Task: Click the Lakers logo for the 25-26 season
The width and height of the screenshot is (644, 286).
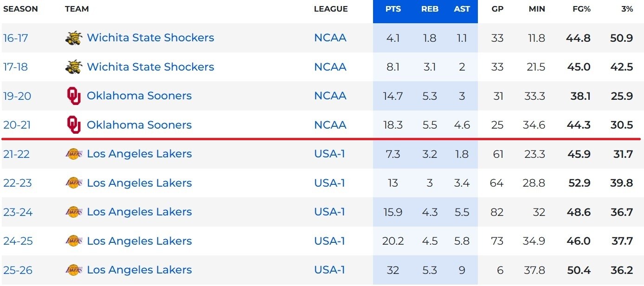Action: tap(74, 270)
